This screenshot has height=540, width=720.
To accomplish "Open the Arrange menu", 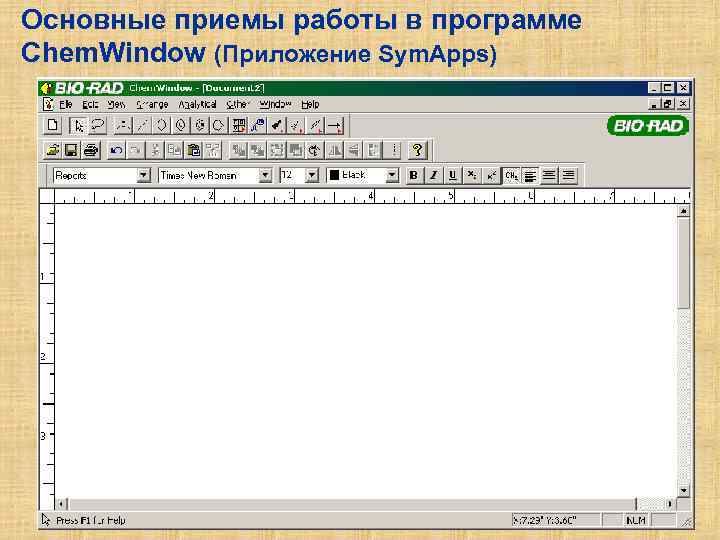I will [x=152, y=105].
